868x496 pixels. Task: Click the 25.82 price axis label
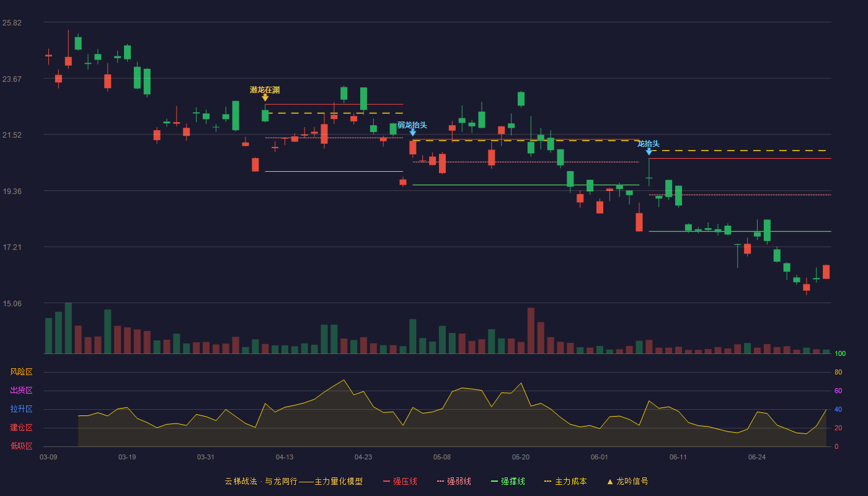pos(12,23)
